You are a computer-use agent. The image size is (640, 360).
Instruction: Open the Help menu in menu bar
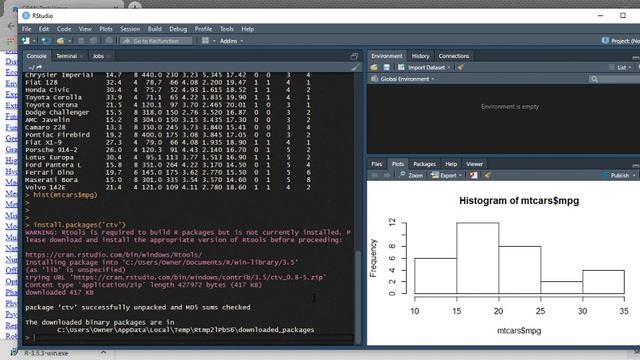point(247,29)
